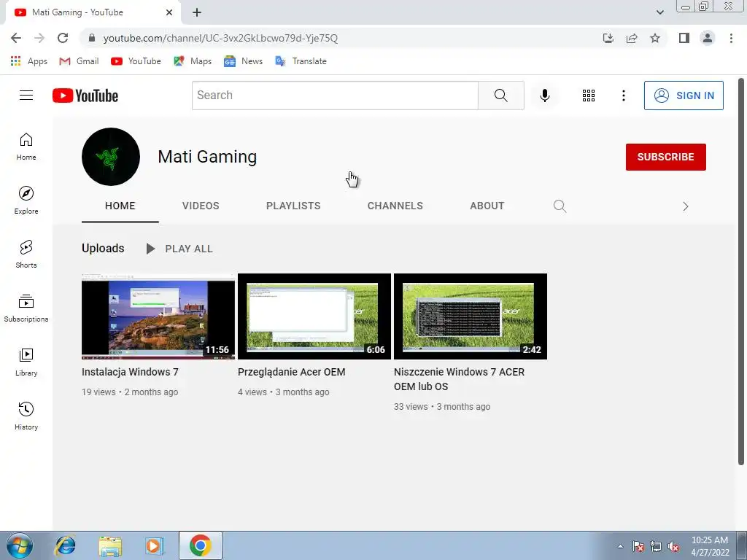This screenshot has width=747, height=560.
Task: Reload the page
Action: pyautogui.click(x=63, y=38)
